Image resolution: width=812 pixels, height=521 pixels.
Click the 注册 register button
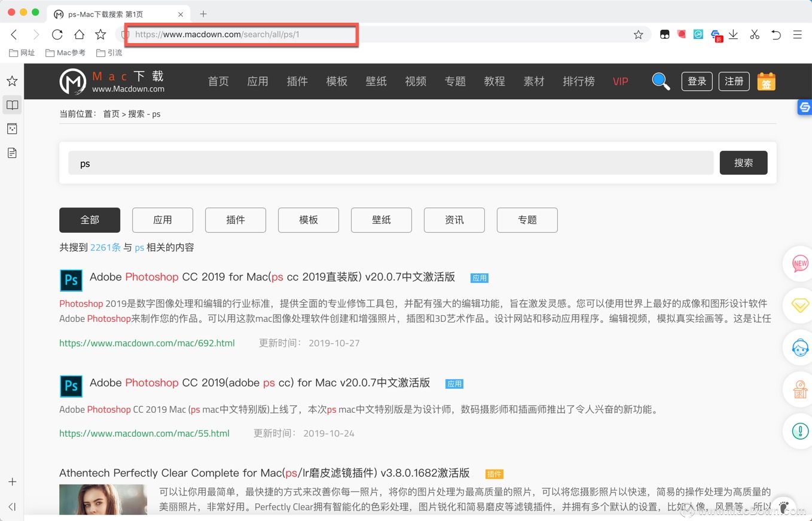coord(734,81)
